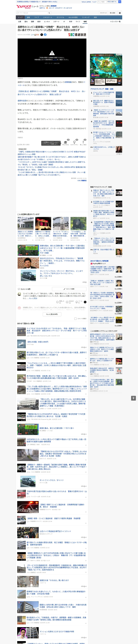This screenshot has width=138, height=644.
Task: Open the オリジナル tab
Action: tap(60, 17)
